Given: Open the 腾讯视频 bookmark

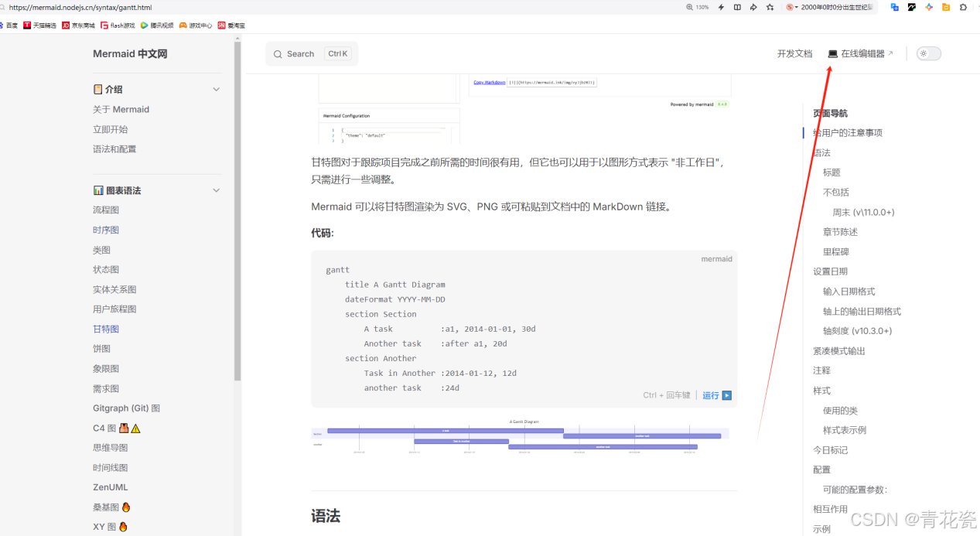Looking at the screenshot, I should [157, 26].
